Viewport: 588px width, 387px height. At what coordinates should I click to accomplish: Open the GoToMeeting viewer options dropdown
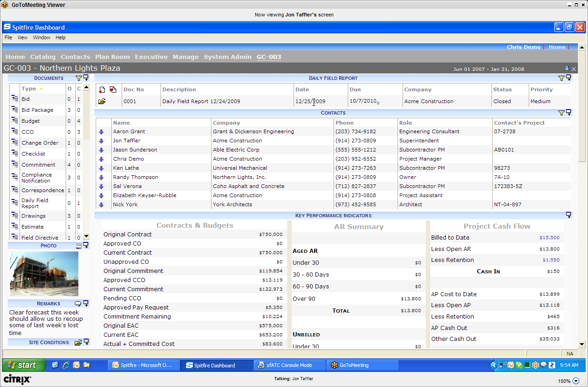click(x=576, y=381)
